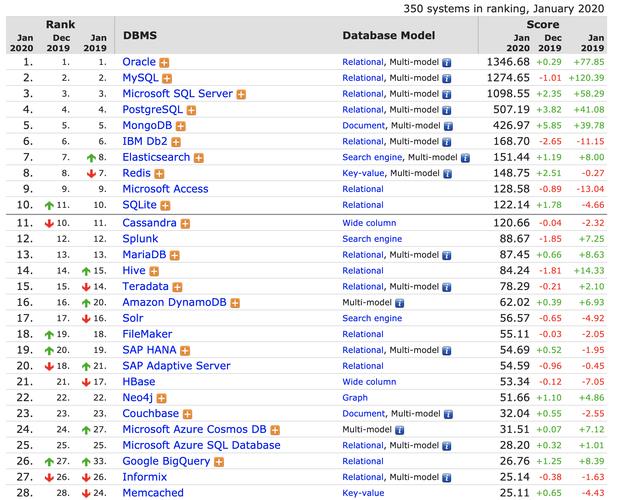Open the Wide column link in Cassandra's row
Image resolution: width=617 pixels, height=500 pixels.
(369, 223)
